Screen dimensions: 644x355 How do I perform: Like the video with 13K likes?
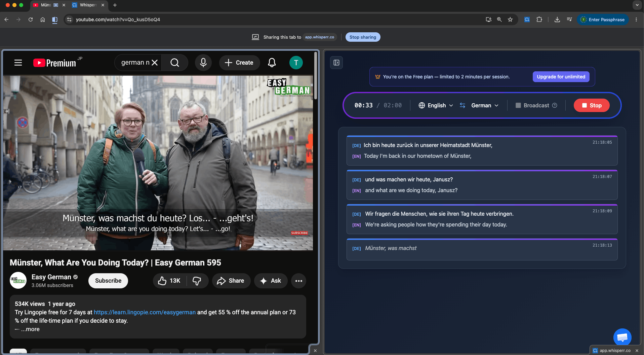169,281
